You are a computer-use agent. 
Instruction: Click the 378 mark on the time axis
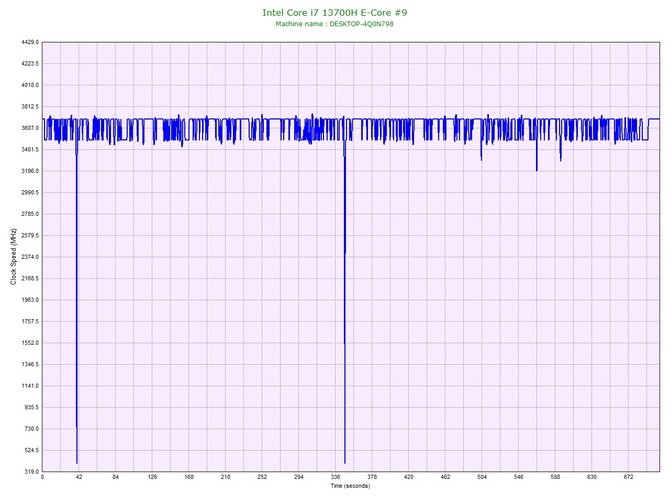[x=372, y=477]
